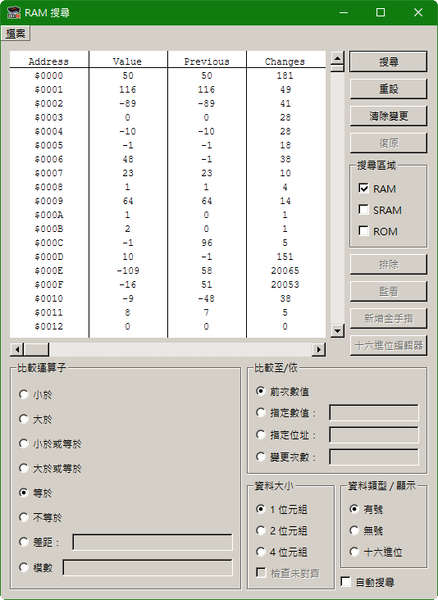Click the 排除 button
Screen dimensions: 438x600
(x=388, y=264)
